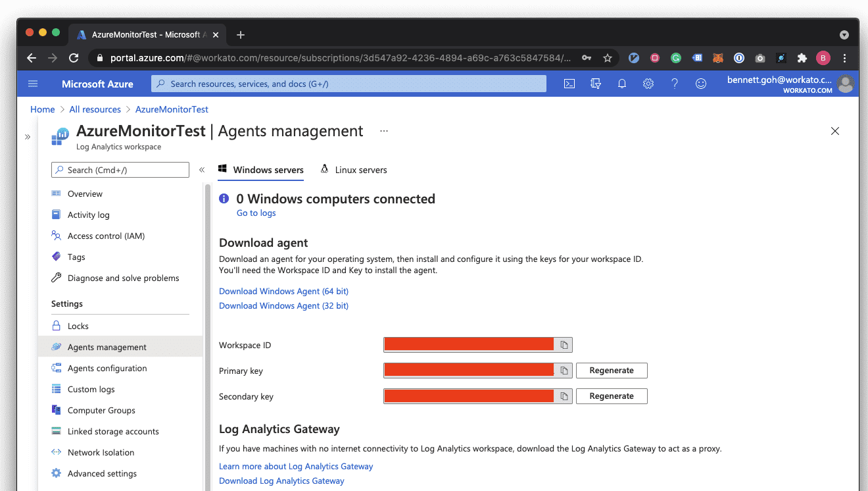The width and height of the screenshot is (868, 491).
Task: Open the directory and subscription filter
Action: pyautogui.click(x=596, y=84)
